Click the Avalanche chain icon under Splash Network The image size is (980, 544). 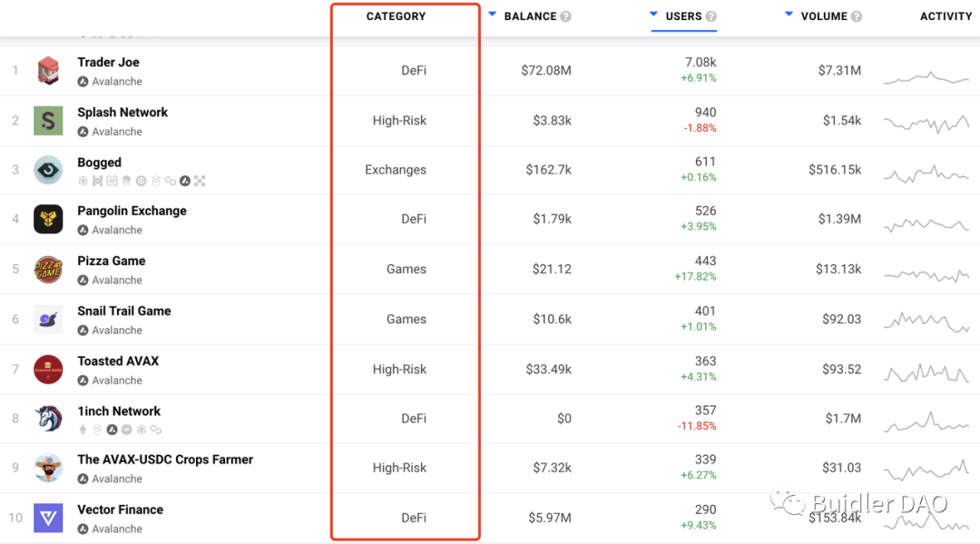(83, 132)
